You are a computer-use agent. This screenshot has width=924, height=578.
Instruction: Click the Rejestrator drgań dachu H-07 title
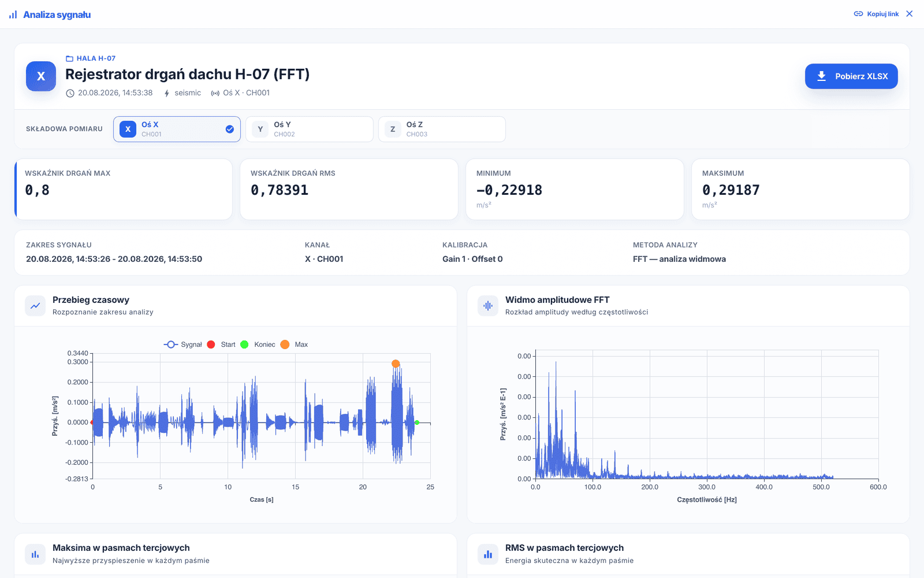click(x=187, y=74)
